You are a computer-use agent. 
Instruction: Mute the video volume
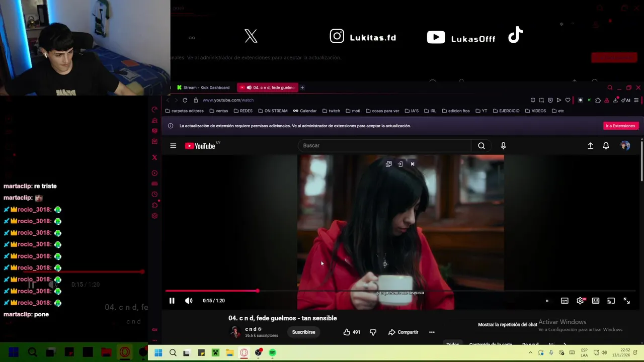pos(189,301)
